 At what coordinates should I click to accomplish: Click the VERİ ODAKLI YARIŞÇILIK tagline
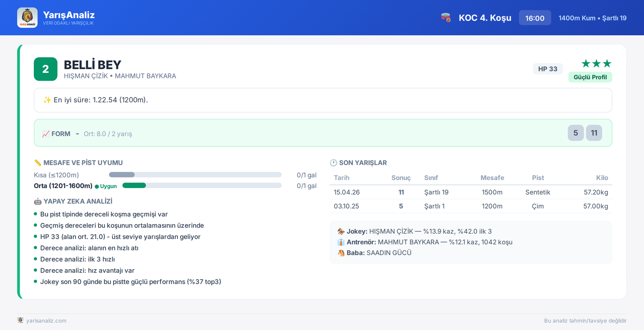(x=68, y=23)
